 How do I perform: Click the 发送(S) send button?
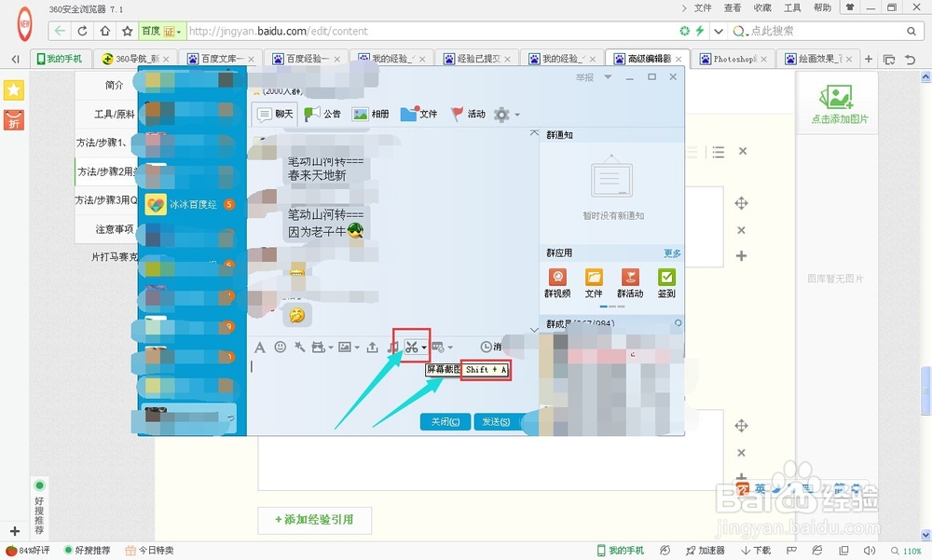[496, 421]
